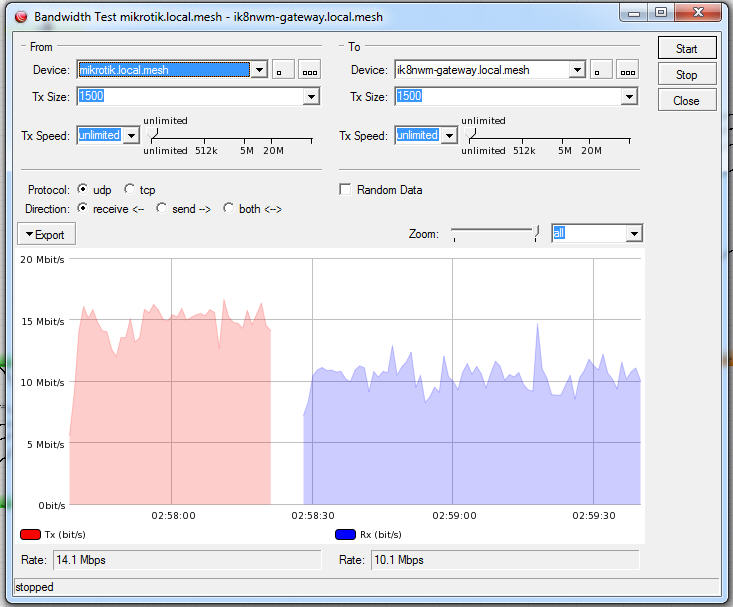Click the Tx (bit/s) legend label
Viewport: 733px width, 607px height.
[65, 535]
